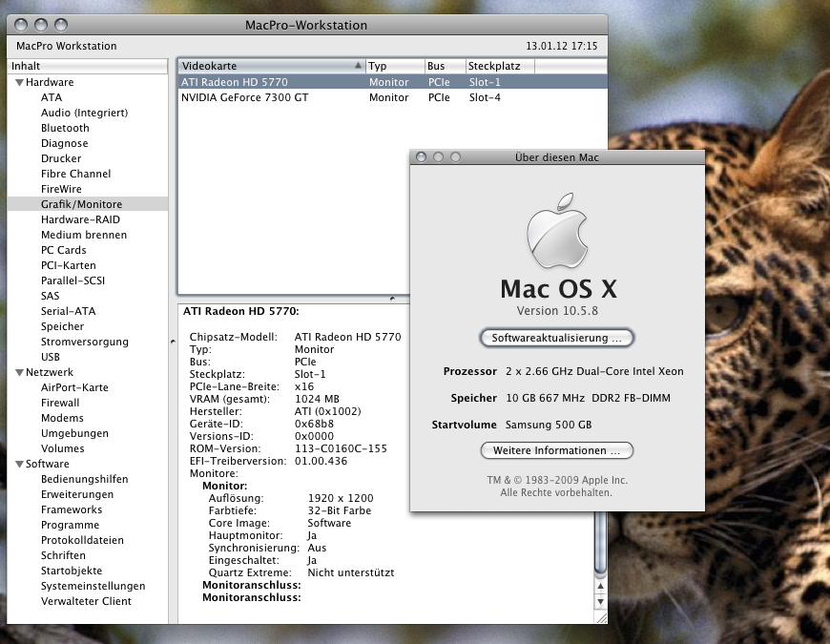Screen dimensions: 830x644
Task: Select FireWire in the sidebar
Action: pyautogui.click(x=61, y=189)
